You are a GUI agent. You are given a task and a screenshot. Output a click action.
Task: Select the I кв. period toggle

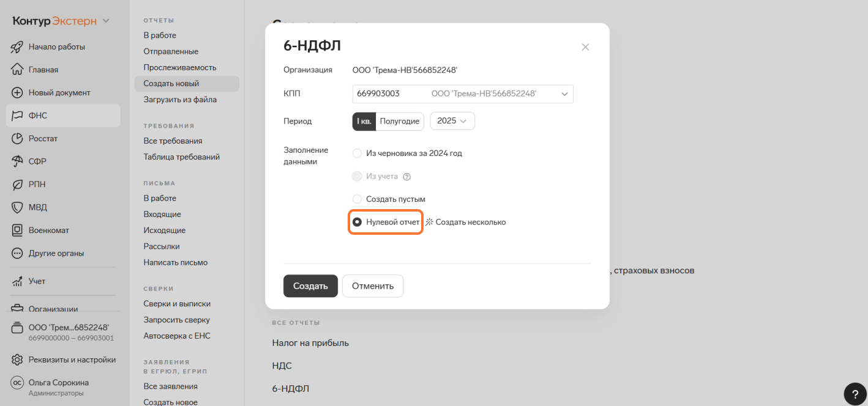pyautogui.click(x=364, y=121)
